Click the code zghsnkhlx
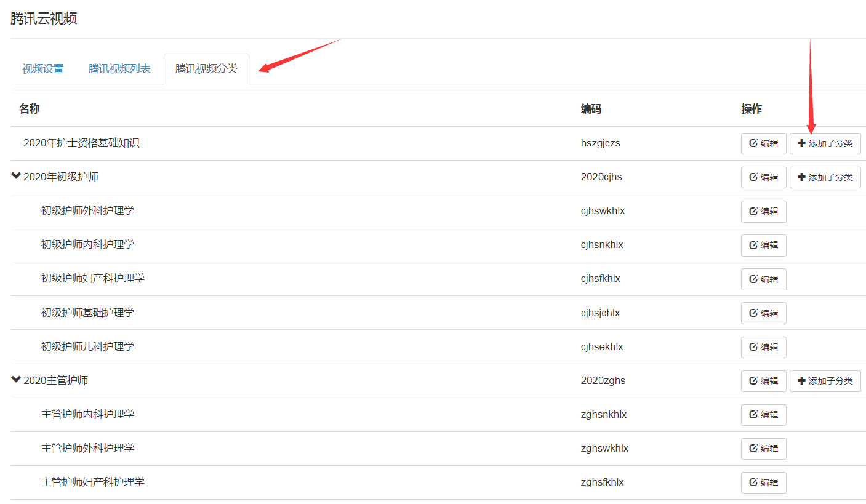The height and width of the screenshot is (504, 866). tap(604, 414)
